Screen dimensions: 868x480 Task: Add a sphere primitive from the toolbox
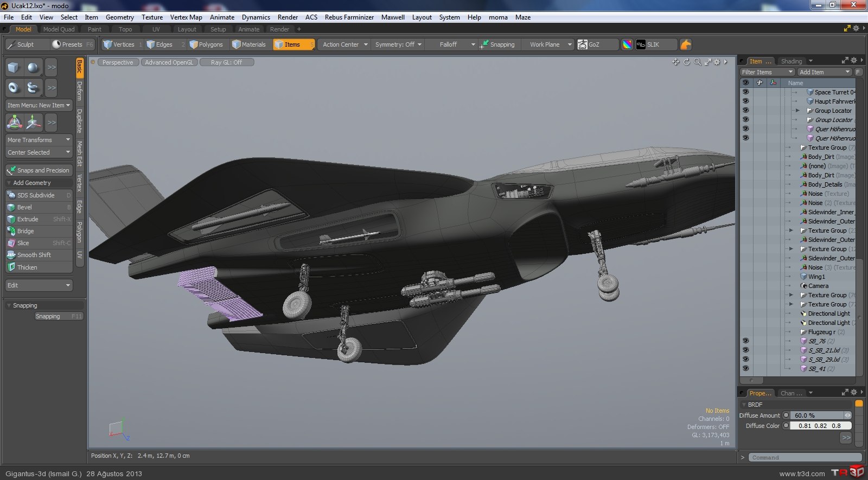(x=33, y=67)
